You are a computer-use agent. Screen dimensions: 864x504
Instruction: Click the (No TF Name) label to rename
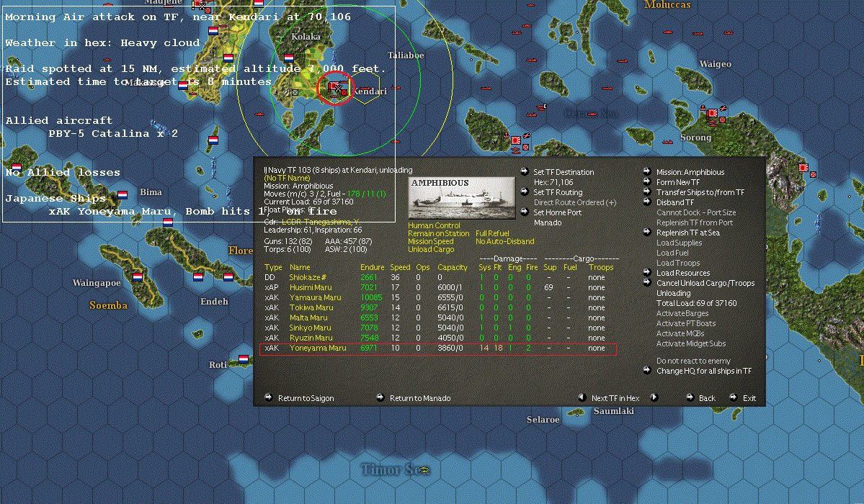click(287, 178)
